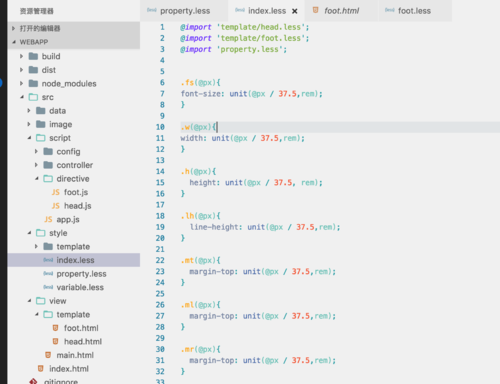Click line number 22 in gutter
Screen dimensions: 500x384
point(160,260)
